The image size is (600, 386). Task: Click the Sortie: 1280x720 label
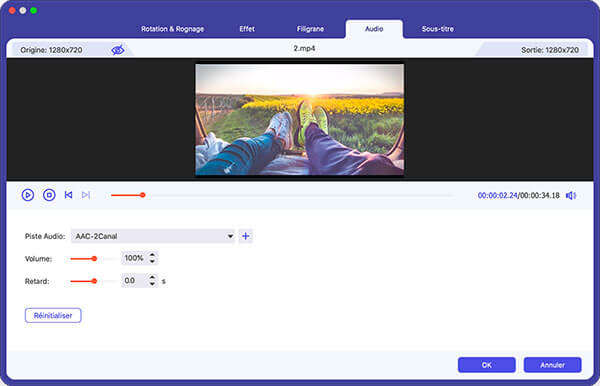point(550,50)
